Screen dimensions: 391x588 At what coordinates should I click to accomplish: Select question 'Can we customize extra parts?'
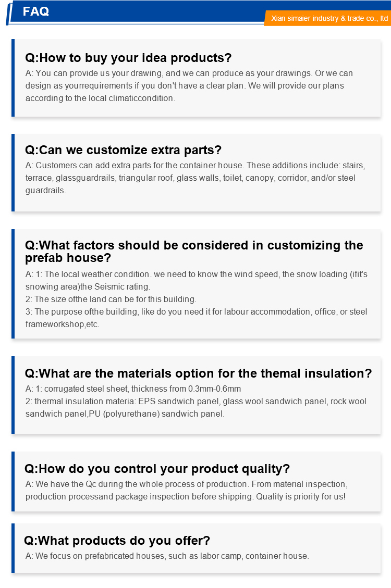pos(124,150)
